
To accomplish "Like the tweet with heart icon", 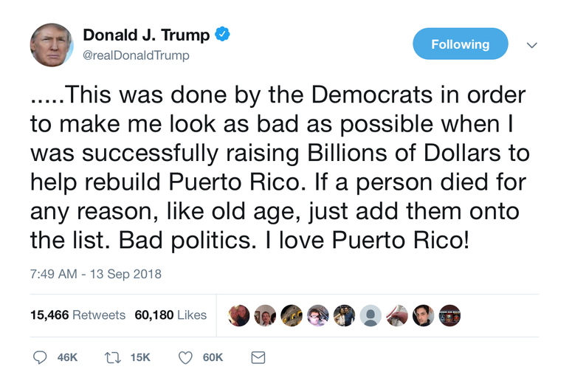I will click(x=185, y=358).
